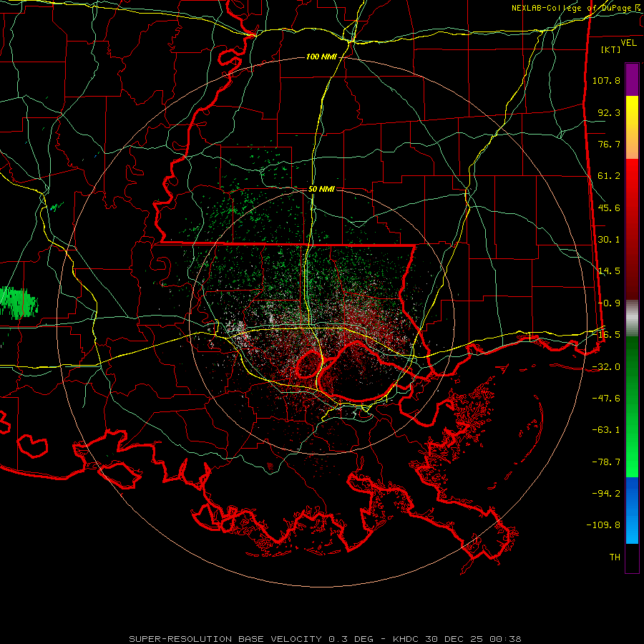Click the 76.7 legend value

click(609, 144)
